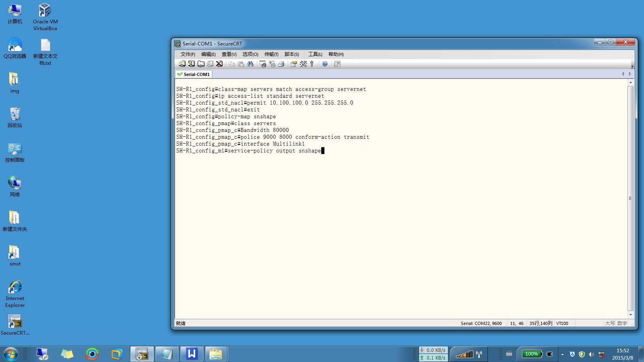Click the Paste toolbar icon
This screenshot has width=644, height=362.
tap(241, 64)
